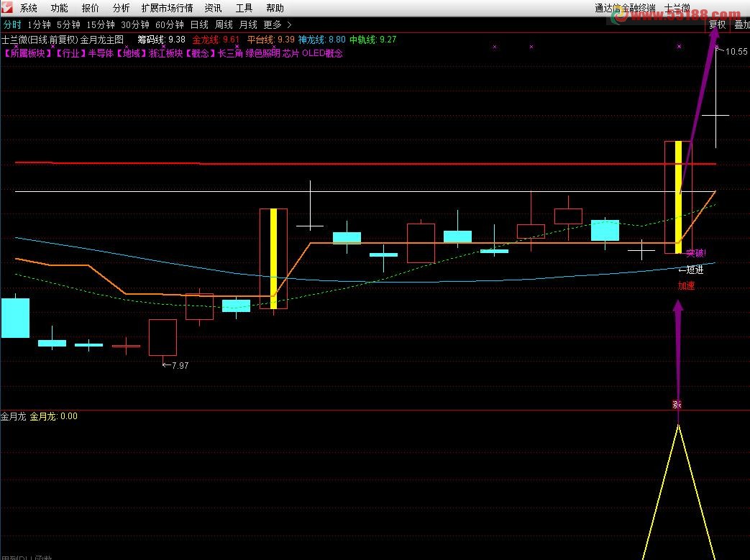This screenshot has height=560, width=750.
Task: Switch to the 分时 intraday view
Action: point(12,24)
